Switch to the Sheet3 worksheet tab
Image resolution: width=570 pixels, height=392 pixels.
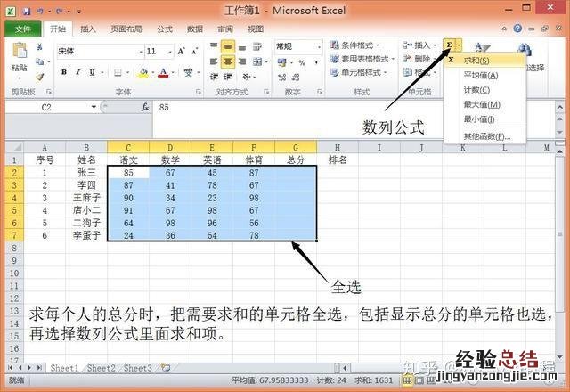click(137, 368)
